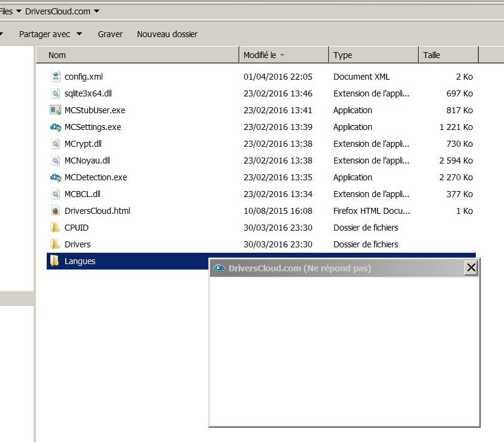
Task: Expand the Files breadcrumb dropdown arrow
Action: (19, 11)
